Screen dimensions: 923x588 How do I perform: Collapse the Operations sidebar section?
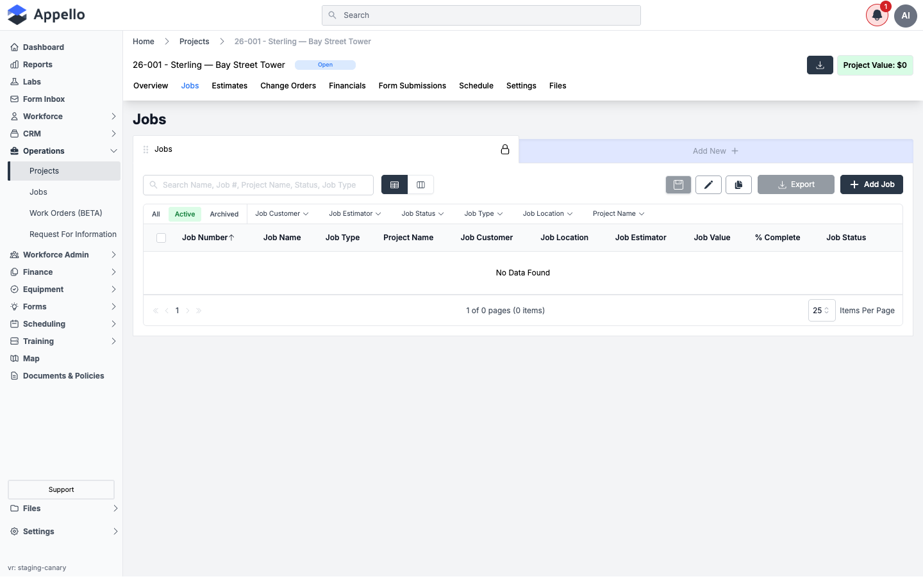[63, 151]
